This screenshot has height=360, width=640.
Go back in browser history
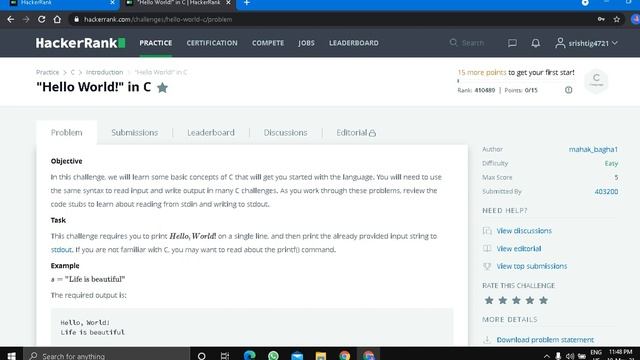click(11, 19)
